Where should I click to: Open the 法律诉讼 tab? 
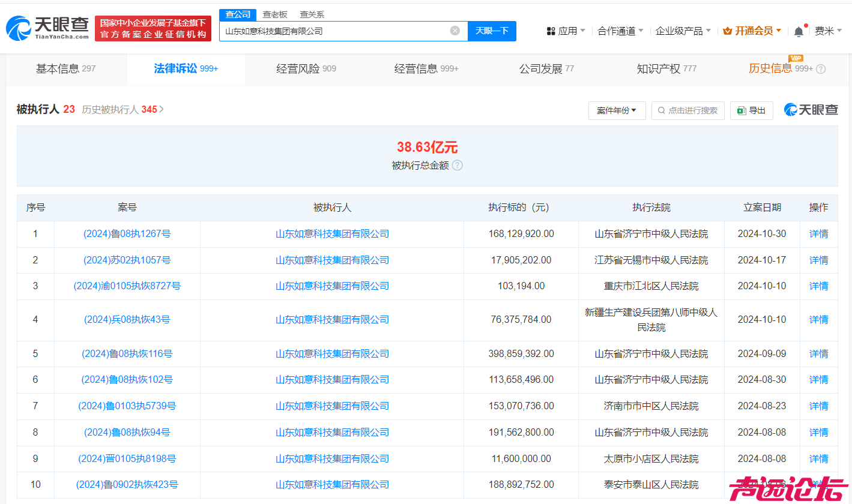tap(186, 69)
